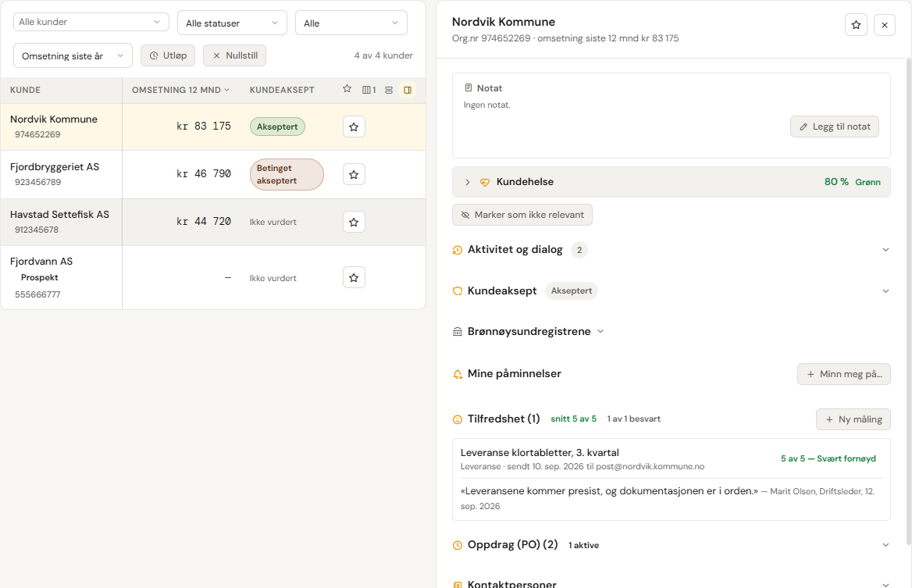Star the Fjordbryggeriet AS row
This screenshot has width=912, height=588.
pyautogui.click(x=354, y=174)
